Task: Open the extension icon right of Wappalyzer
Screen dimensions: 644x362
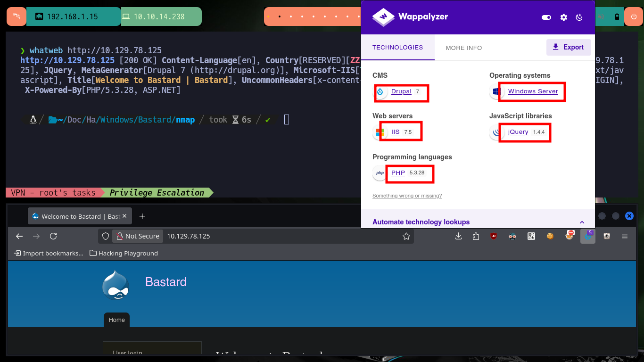Action: point(607,236)
